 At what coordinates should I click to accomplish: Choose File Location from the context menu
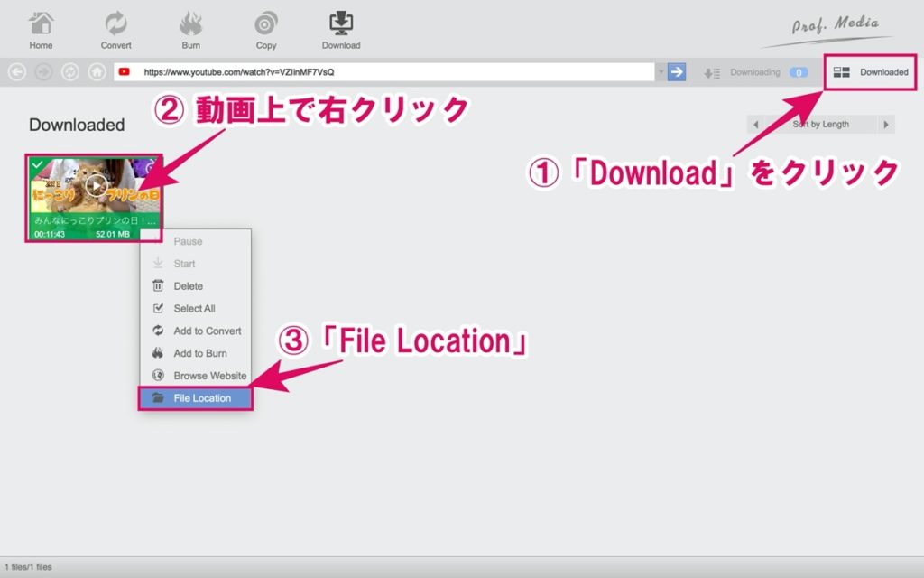[195, 398]
